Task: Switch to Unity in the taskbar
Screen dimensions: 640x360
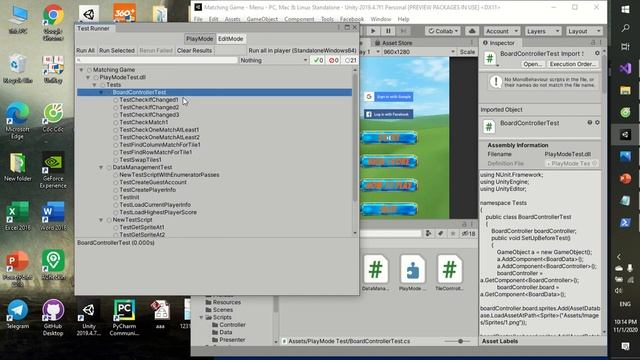Action: [625, 134]
